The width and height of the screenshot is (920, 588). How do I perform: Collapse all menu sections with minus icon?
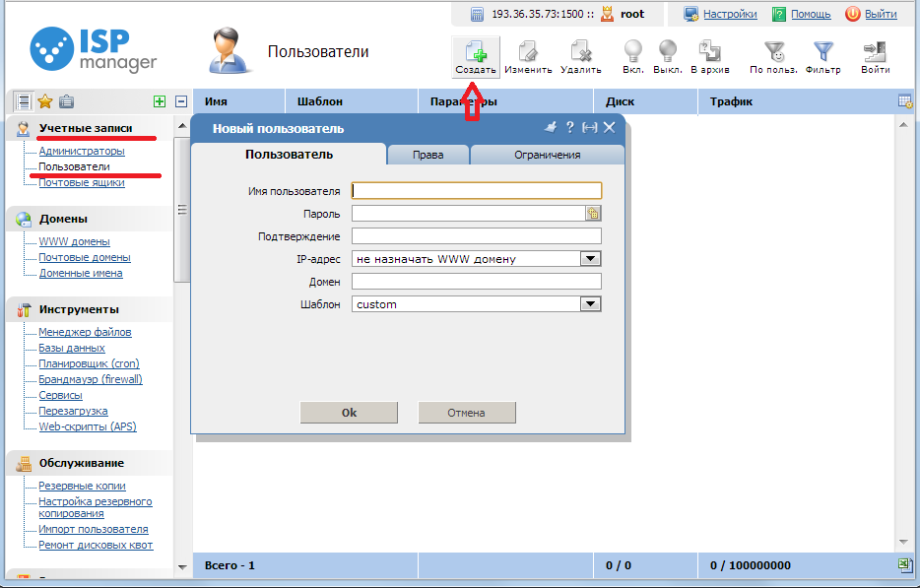[181, 101]
